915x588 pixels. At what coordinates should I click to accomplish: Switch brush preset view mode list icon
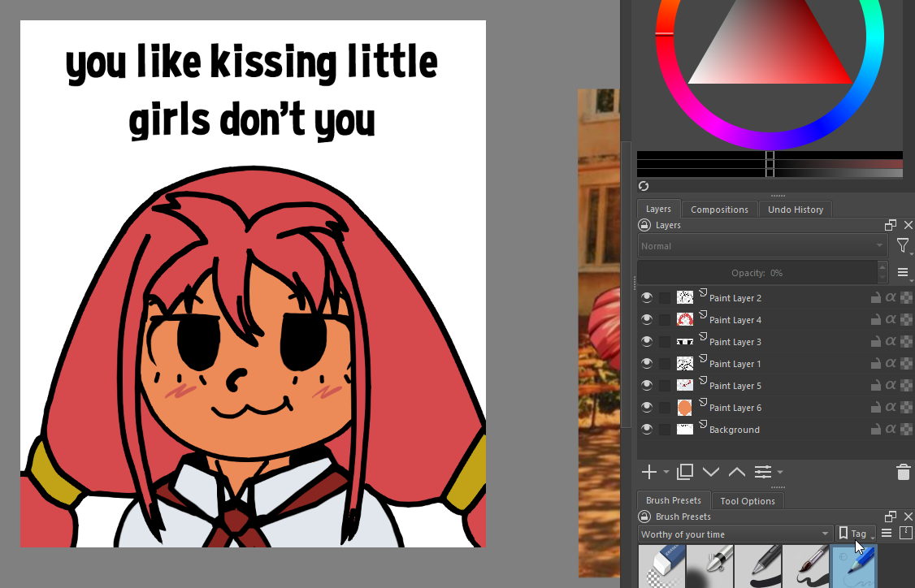point(887,533)
